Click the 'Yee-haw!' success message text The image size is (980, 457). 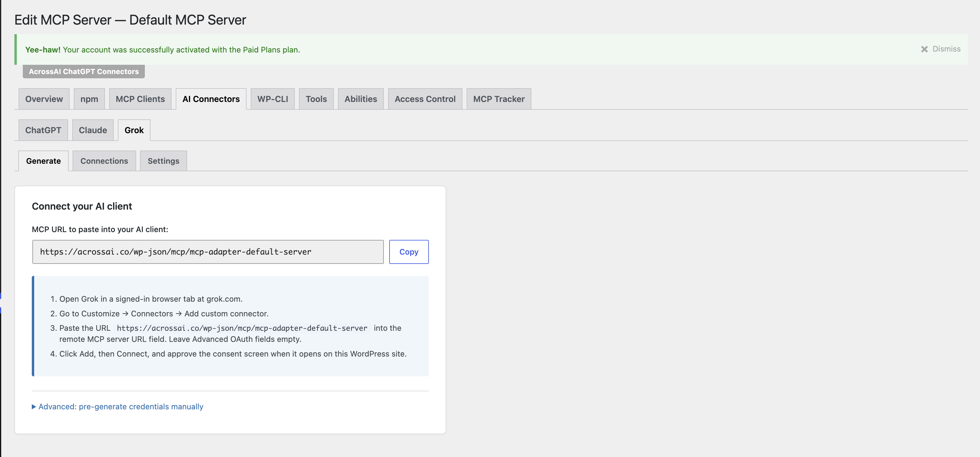(x=163, y=50)
